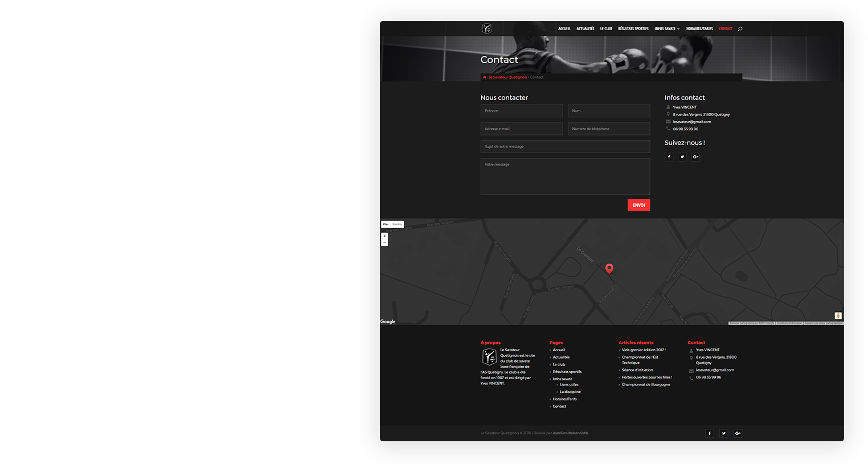Open article Séance d'initiation
The height and width of the screenshot is (468, 868).
coord(637,370)
